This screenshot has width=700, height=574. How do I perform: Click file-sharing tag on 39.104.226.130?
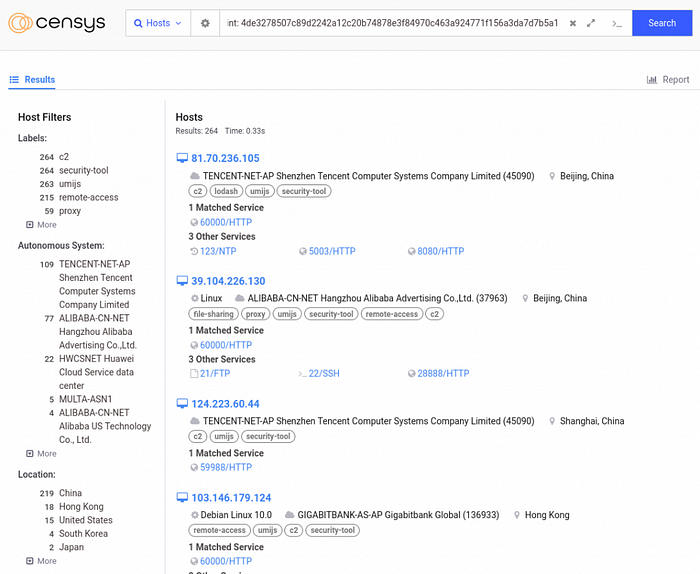213,314
